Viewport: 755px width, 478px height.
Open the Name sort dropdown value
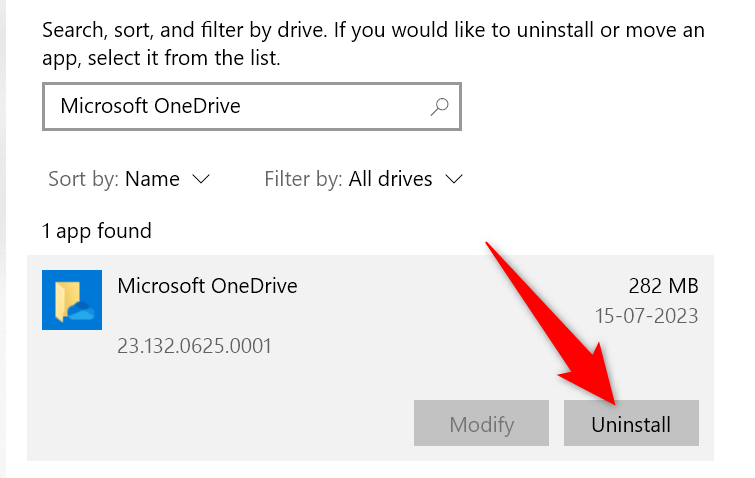(153, 180)
